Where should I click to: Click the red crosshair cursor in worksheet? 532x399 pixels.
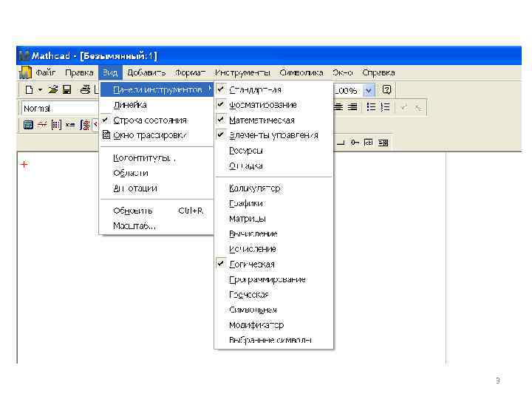click(24, 164)
